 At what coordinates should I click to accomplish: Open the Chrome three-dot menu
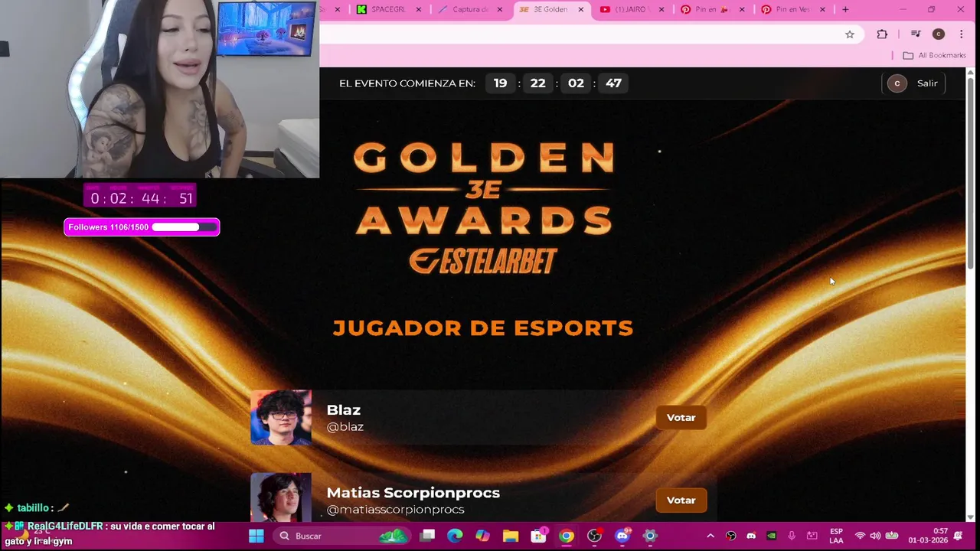pyautogui.click(x=961, y=34)
